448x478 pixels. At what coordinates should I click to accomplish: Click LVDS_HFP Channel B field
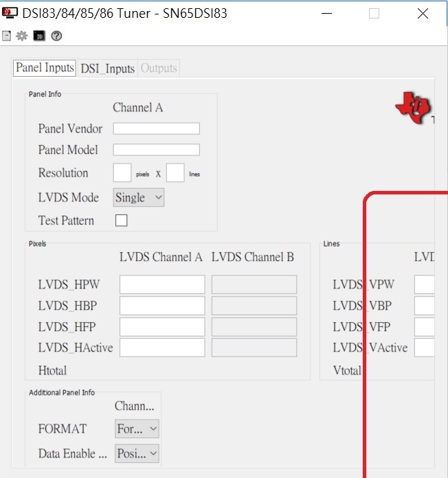pos(254,327)
